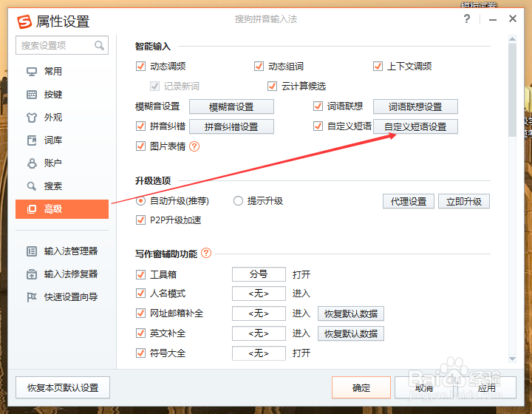This screenshot has width=532, height=414.
Task: Open 英文补全 hotkey box
Action: [259, 333]
